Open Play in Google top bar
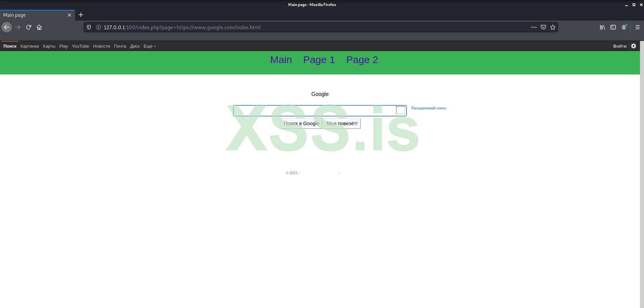The image size is (644, 308). pos(64,46)
